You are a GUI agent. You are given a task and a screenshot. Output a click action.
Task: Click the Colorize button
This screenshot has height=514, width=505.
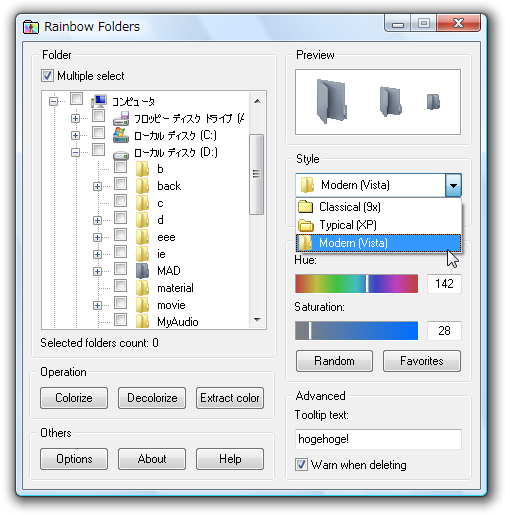pyautogui.click(x=74, y=398)
